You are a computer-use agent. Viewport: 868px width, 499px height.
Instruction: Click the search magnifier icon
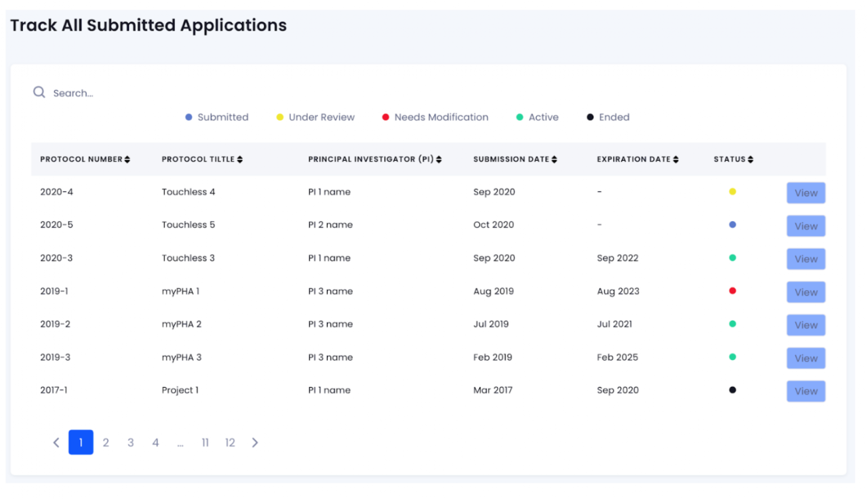click(39, 92)
